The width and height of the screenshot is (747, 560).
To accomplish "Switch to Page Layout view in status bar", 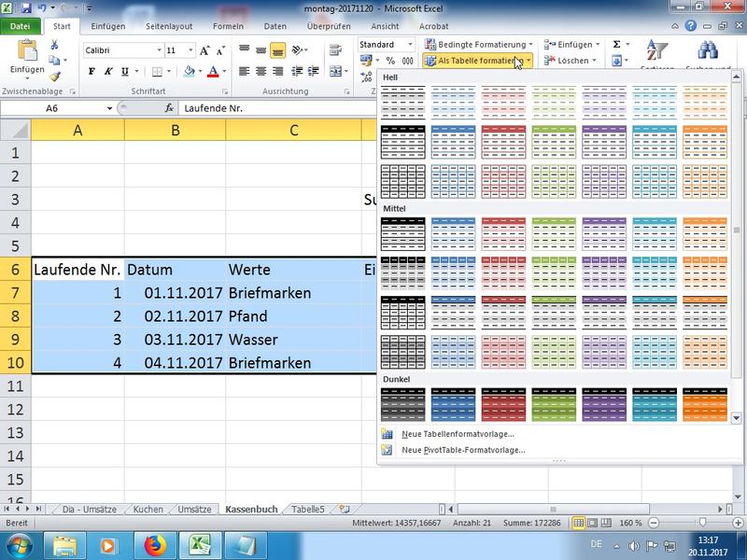I will 592,523.
